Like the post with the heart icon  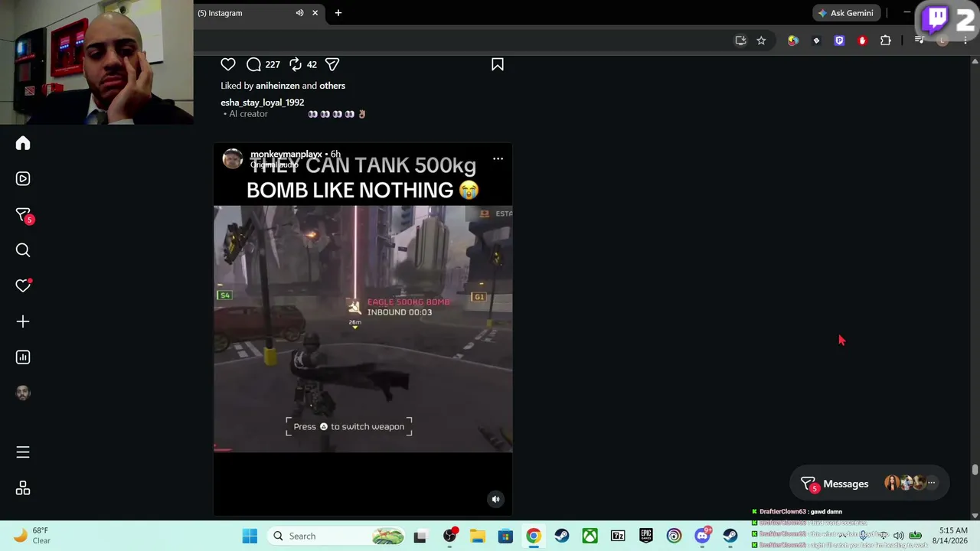point(228,64)
